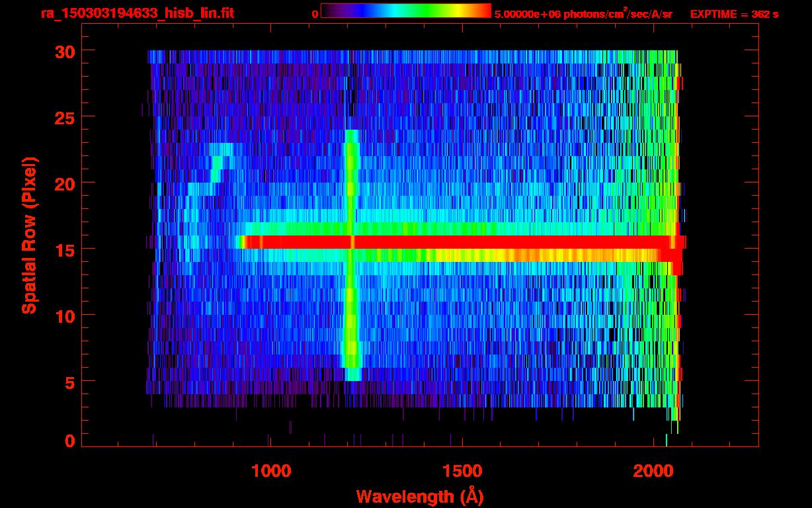Click the filename ra_150303194633_hisb_lin.fit title
The height and width of the screenshot is (508, 812).
[137, 13]
